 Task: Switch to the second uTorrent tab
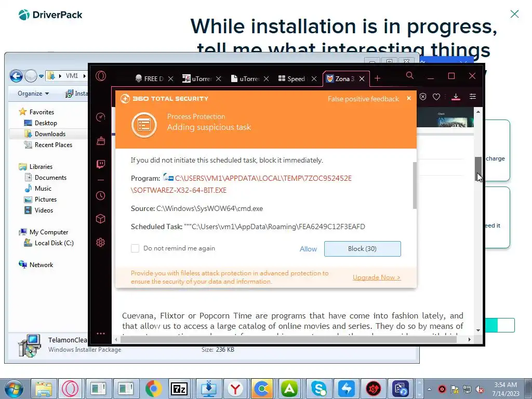coord(245,79)
